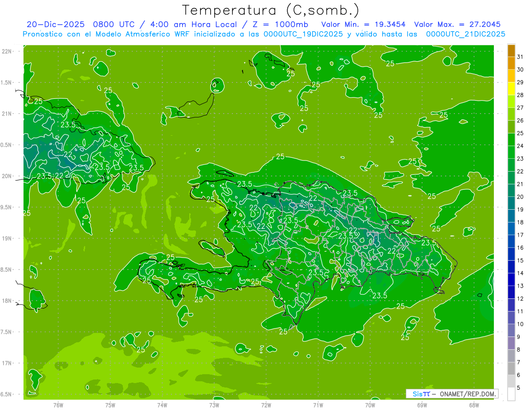Select the validity stamp "0000UTC_21DIC2025"
The image size is (532, 411).
pos(465,34)
